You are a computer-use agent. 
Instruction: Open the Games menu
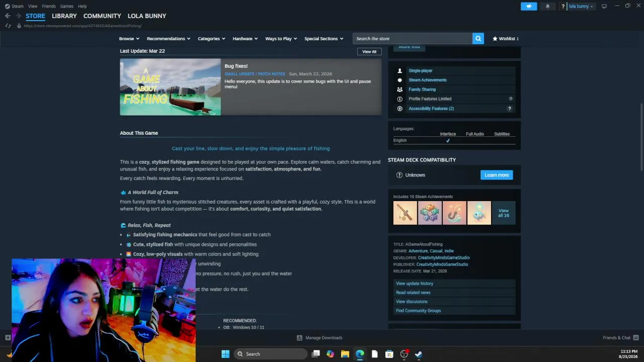pos(66,6)
